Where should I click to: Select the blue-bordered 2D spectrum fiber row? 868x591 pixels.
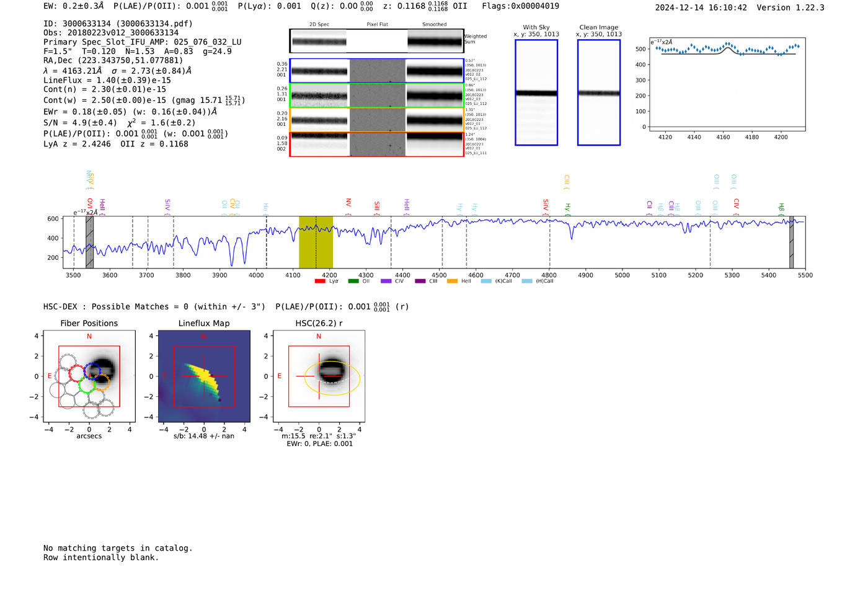(376, 71)
